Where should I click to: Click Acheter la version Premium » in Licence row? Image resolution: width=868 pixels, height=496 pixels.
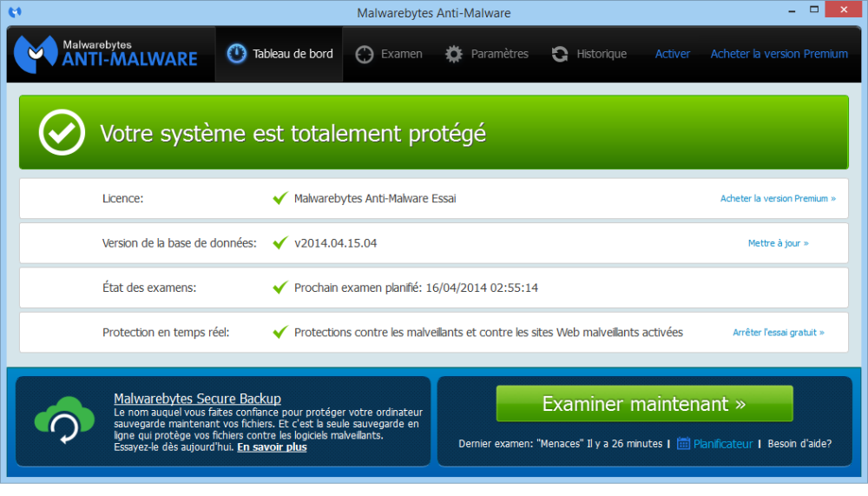(778, 198)
